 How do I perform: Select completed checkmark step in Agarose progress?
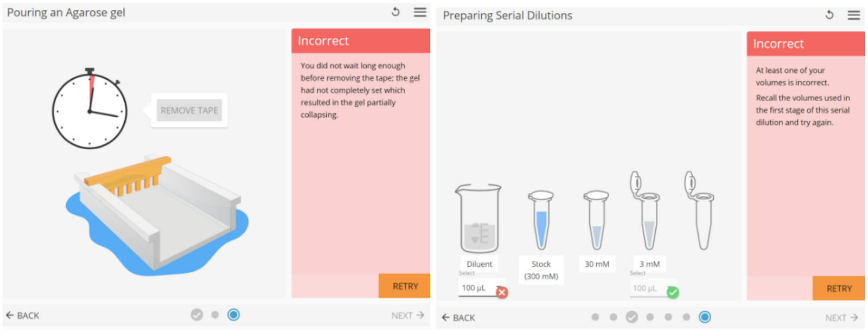(x=197, y=315)
